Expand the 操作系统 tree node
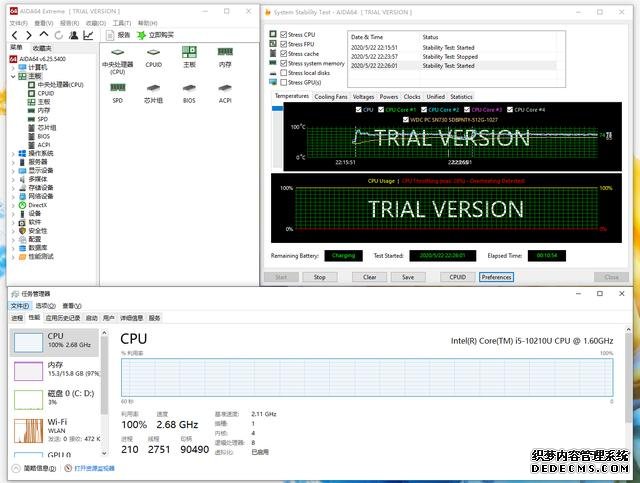640x483 pixels. 13,154
